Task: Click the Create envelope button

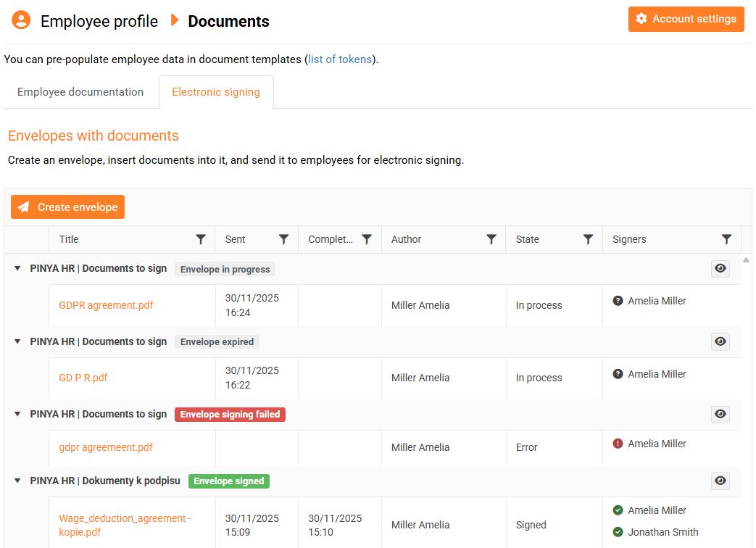Action: [x=67, y=207]
